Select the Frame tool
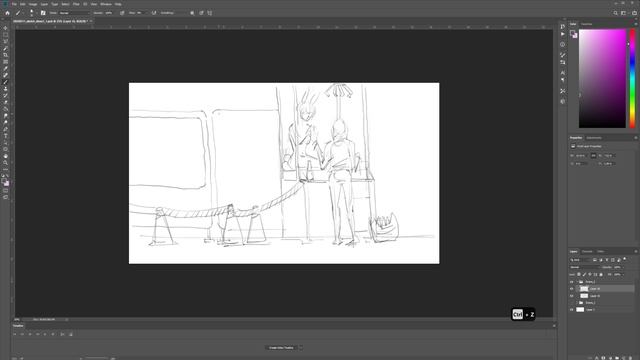Screen dimensions: 640x360 coord(5,62)
